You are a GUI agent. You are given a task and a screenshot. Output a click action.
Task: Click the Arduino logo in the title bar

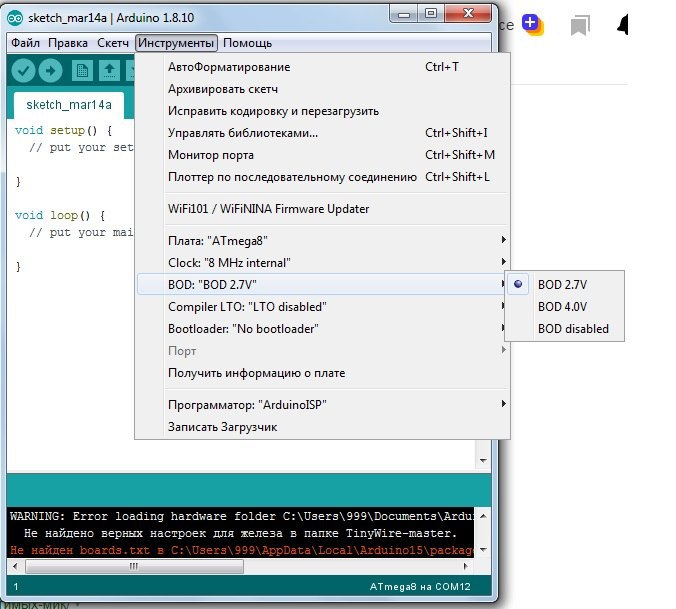[x=16, y=18]
